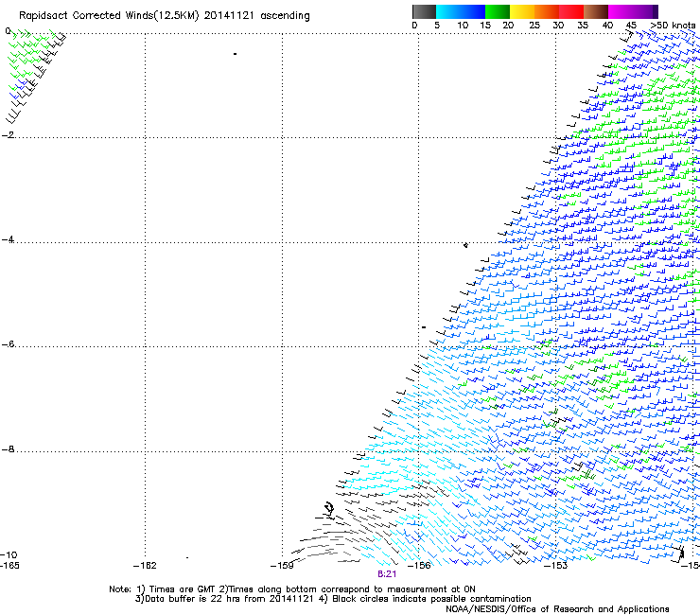700x615 pixels.
Task: Click the latitude '0' label on left axis
Action: pyautogui.click(x=8, y=31)
